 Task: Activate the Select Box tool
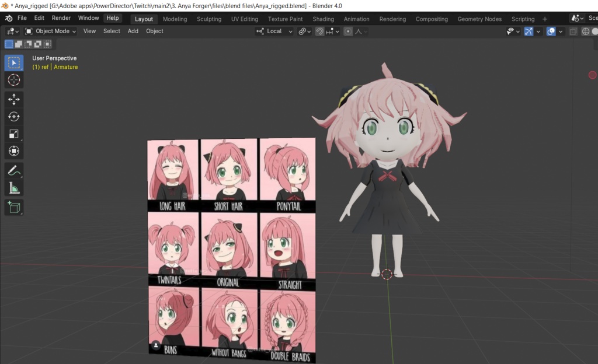tap(14, 63)
